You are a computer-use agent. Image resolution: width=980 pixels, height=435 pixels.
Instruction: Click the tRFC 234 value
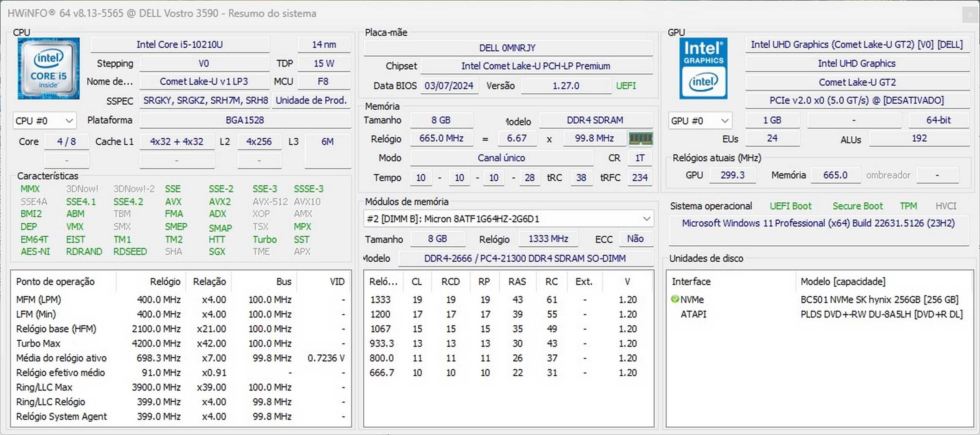point(640,178)
